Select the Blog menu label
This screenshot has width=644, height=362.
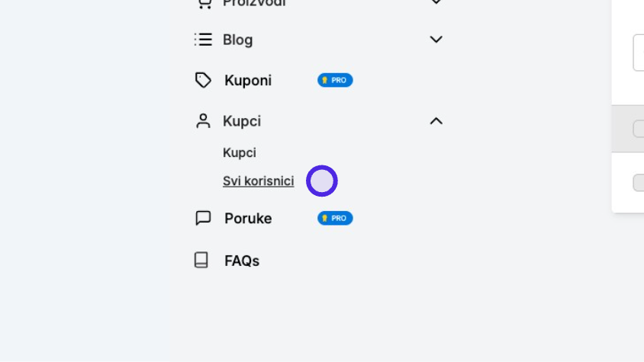point(237,40)
